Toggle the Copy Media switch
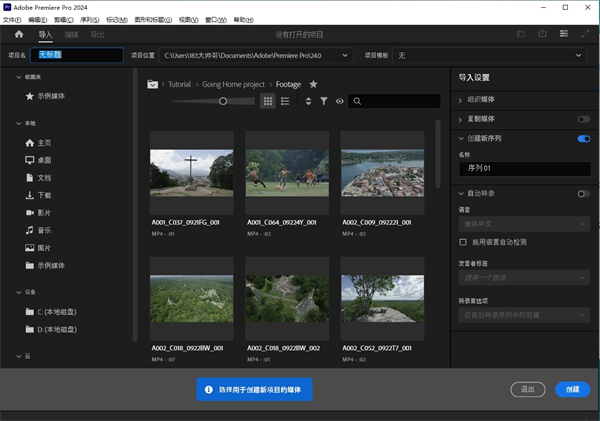Image resolution: width=600 pixels, height=421 pixels. coord(583,119)
